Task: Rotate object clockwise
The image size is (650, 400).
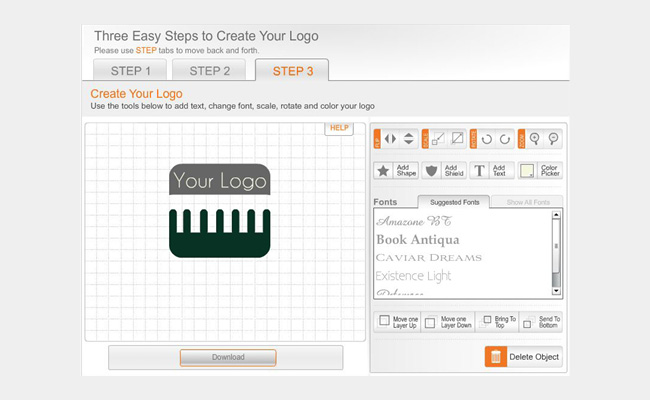Action: click(x=505, y=139)
